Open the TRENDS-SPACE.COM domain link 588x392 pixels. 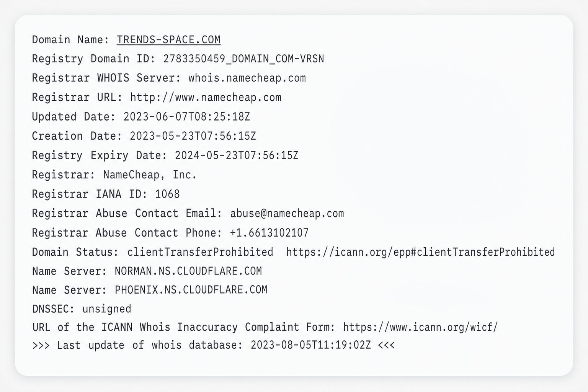coord(168,40)
